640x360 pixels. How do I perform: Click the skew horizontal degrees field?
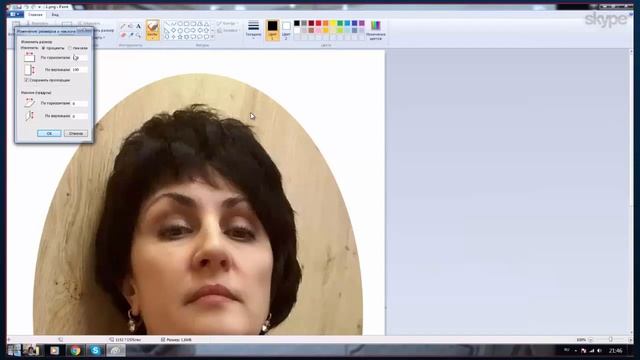coord(80,103)
